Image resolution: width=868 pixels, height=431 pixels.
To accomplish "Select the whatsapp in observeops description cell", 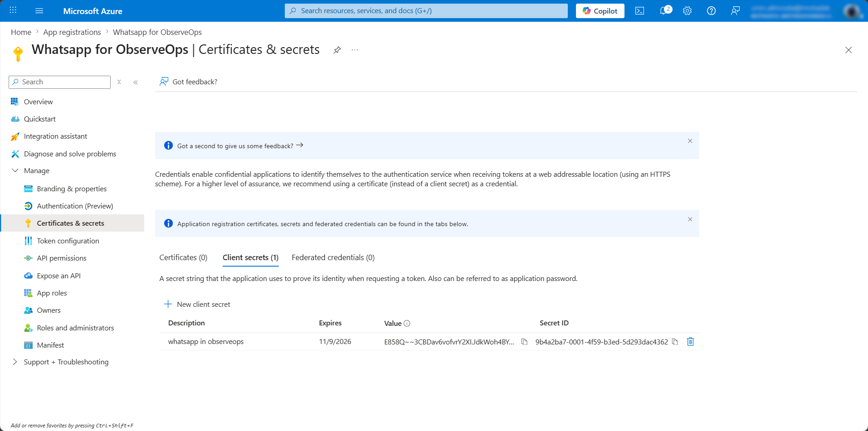I will coord(206,341).
